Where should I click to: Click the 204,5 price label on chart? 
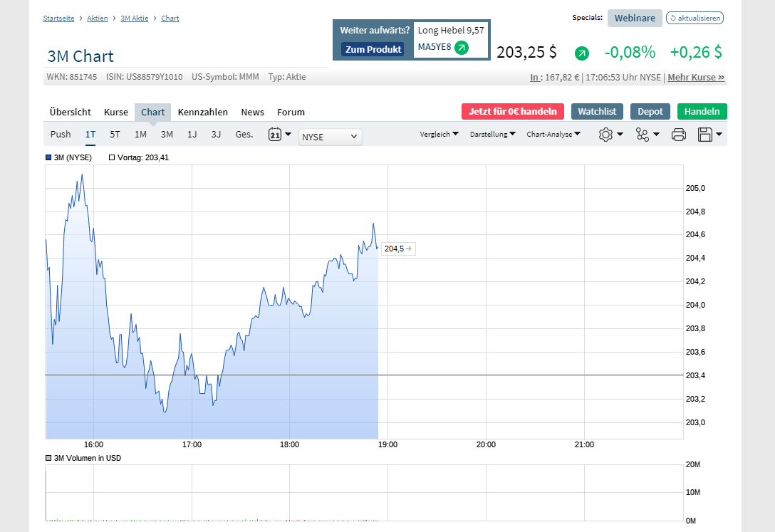[x=394, y=249]
